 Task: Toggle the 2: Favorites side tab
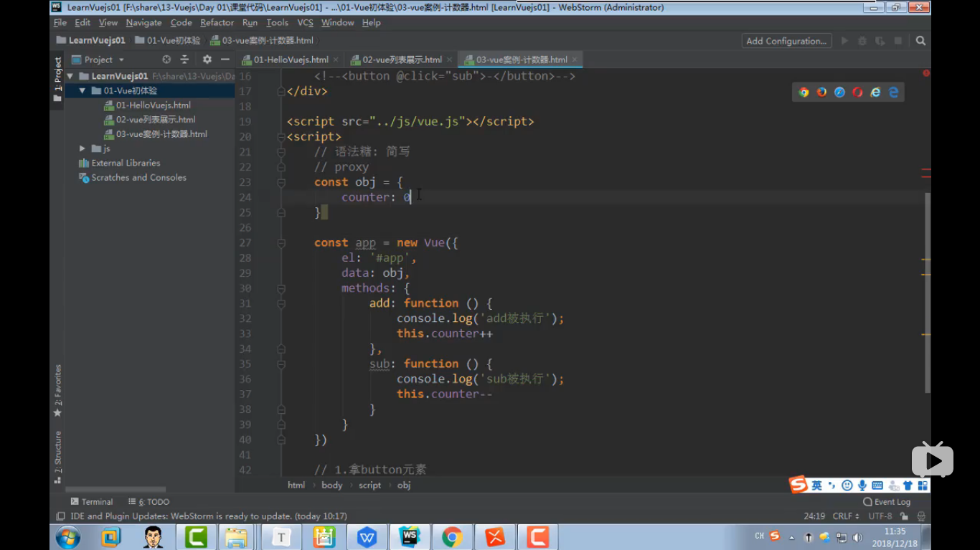[57, 391]
